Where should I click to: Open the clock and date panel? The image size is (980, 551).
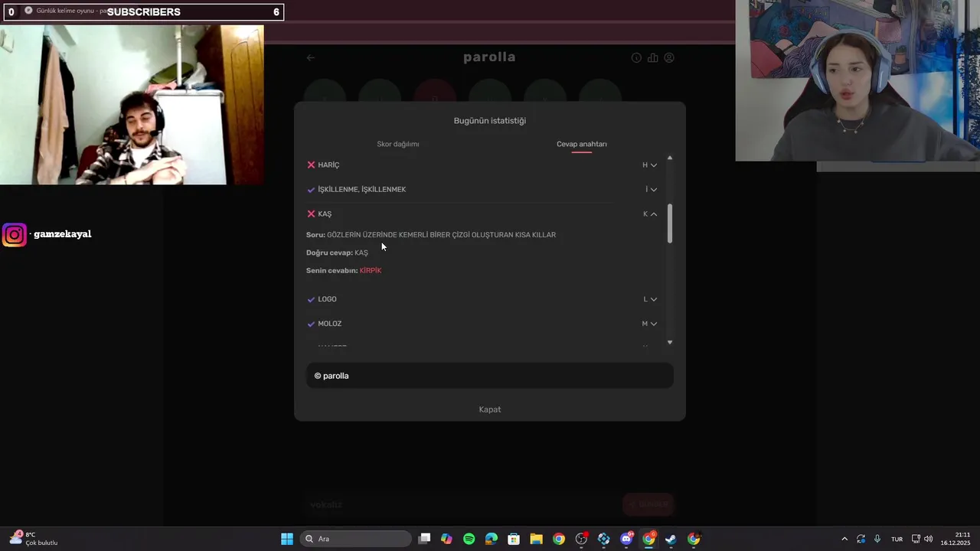pos(957,539)
